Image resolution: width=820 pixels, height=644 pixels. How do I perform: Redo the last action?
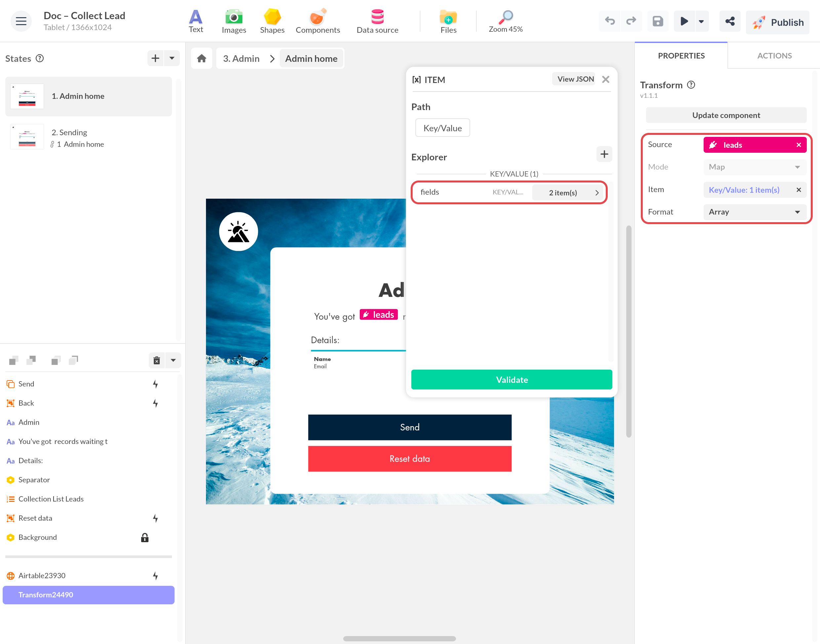[631, 21]
